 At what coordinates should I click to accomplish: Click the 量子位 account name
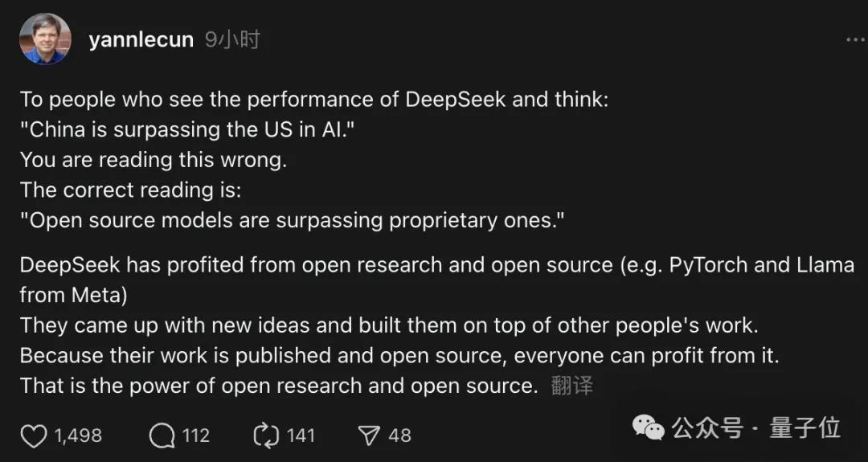pos(805,427)
